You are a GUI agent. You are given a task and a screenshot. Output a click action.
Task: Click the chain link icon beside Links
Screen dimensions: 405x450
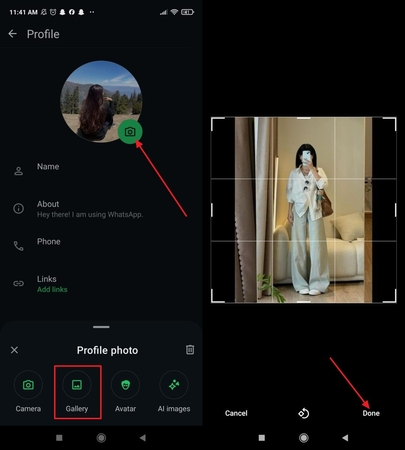pyautogui.click(x=18, y=283)
